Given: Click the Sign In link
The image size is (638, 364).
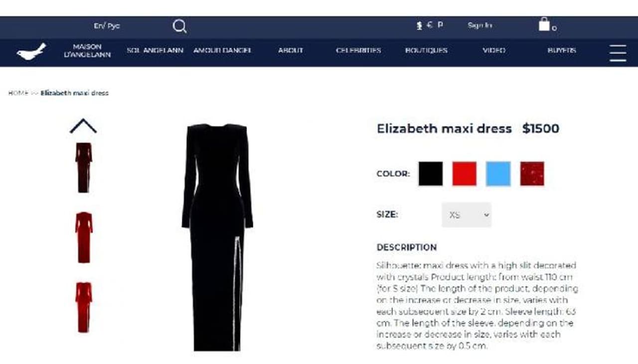Looking at the screenshot, I should [480, 25].
